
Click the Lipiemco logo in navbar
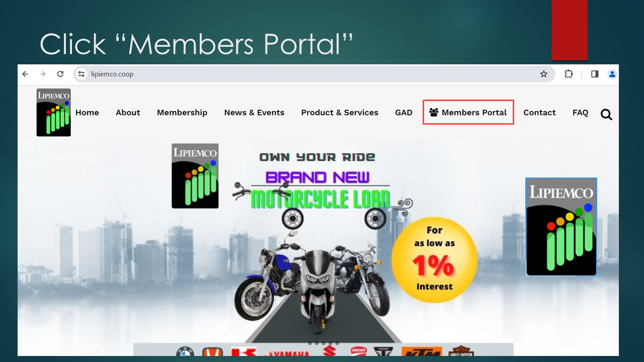tap(53, 113)
